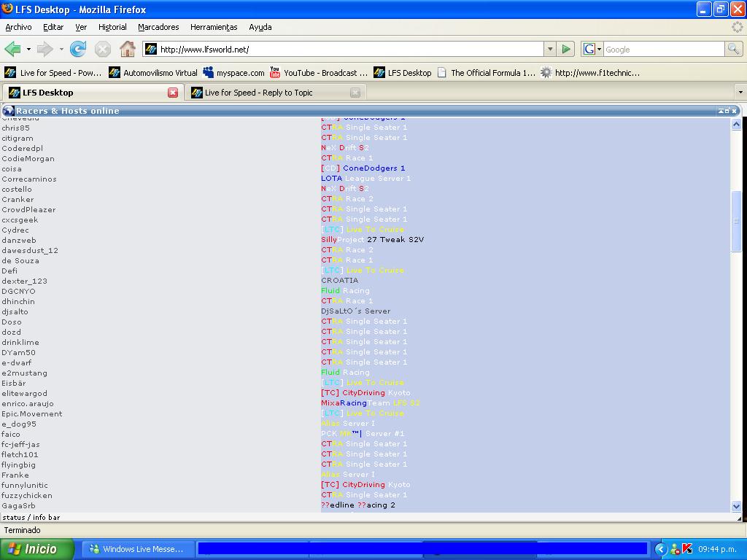Open the f1technic bookmark

591,73
